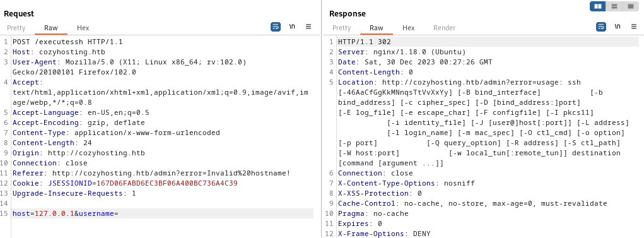Click the Host: cozyhosting.htb header

59,52
